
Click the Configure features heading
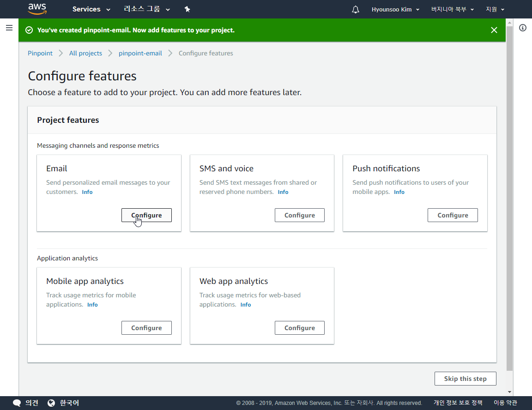click(82, 76)
